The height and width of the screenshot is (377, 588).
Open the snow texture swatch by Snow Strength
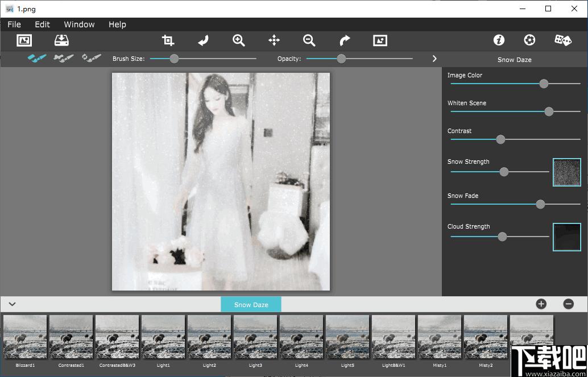point(566,172)
